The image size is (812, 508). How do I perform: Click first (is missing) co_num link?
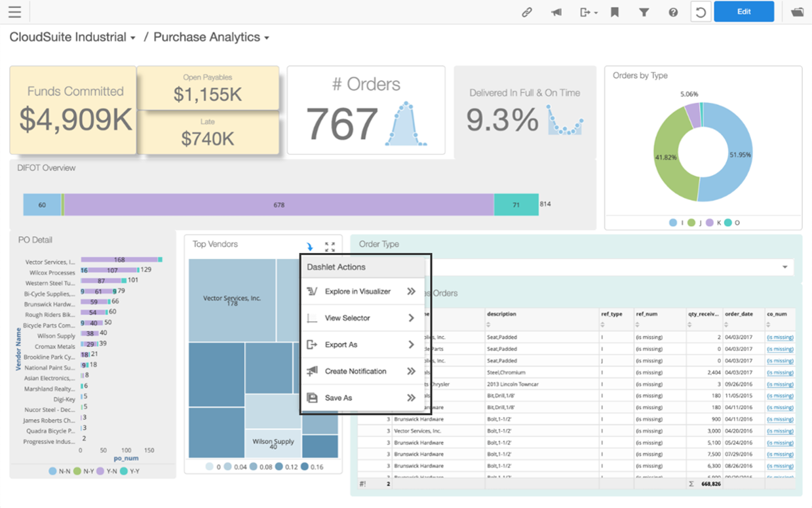pos(780,338)
